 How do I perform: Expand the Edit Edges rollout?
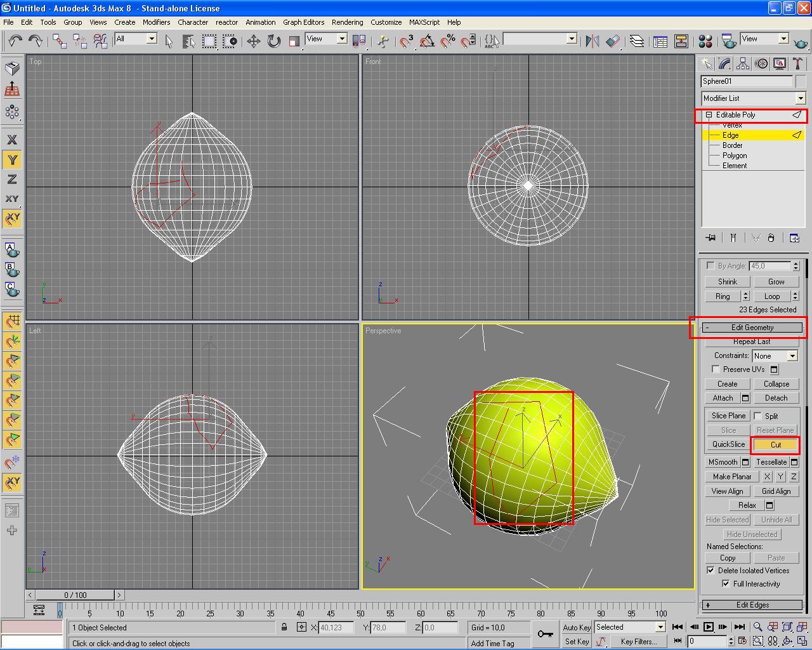[752, 605]
